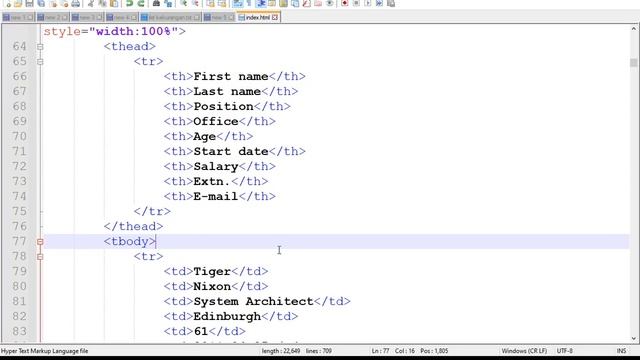Switch to the new 5 tab

click(x=219, y=18)
